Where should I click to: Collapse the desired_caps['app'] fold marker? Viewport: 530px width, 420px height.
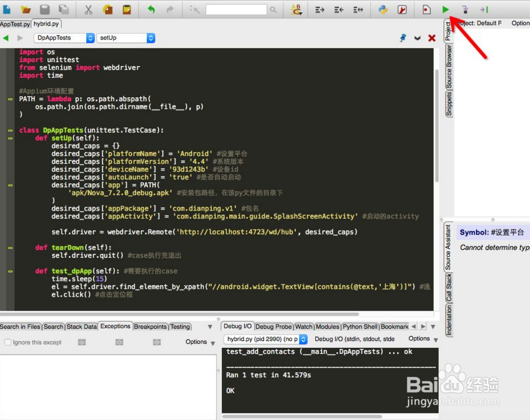tap(10, 185)
